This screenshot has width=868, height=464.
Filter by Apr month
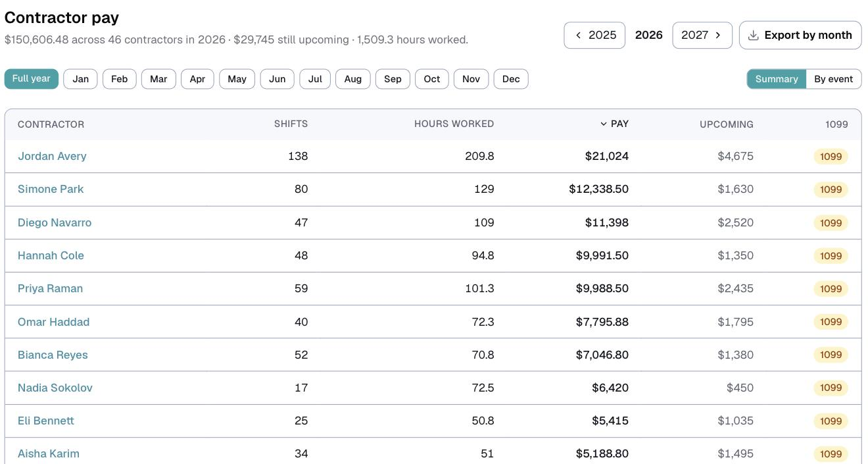pos(197,79)
